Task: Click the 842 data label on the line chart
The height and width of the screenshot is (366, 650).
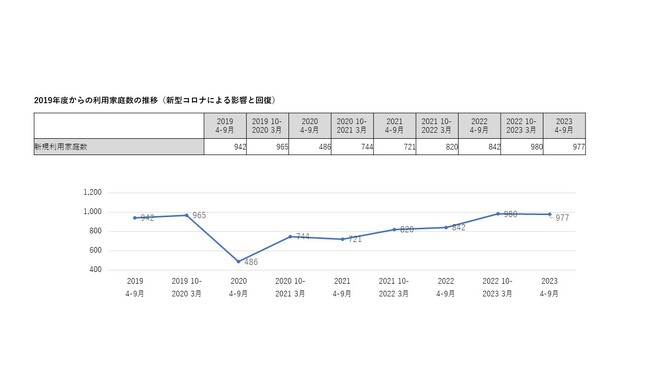Action: point(458,228)
